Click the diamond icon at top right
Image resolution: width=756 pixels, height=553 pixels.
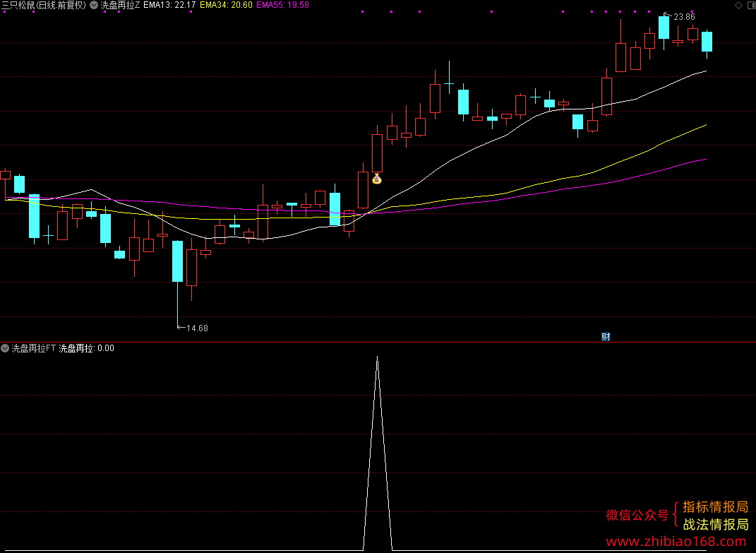738,6
